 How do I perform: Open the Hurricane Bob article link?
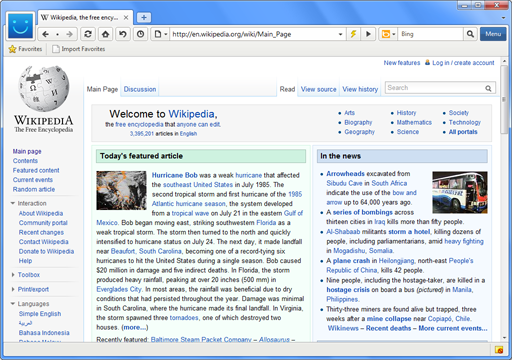point(174,175)
